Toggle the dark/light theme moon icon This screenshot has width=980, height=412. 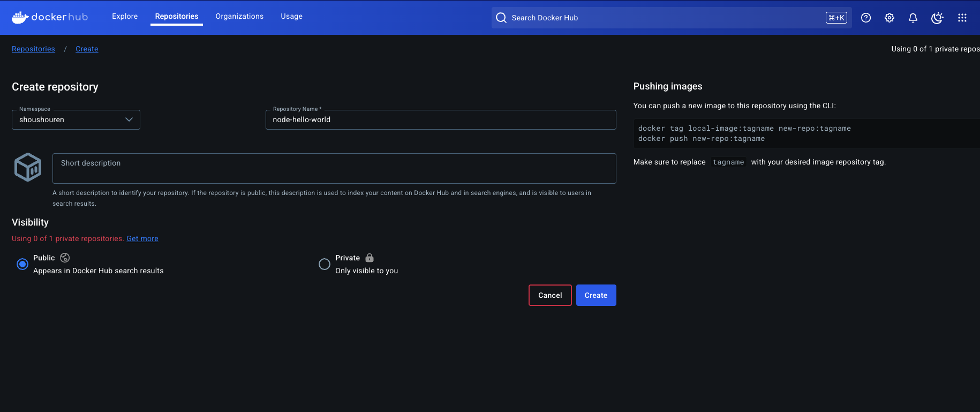coord(937,18)
